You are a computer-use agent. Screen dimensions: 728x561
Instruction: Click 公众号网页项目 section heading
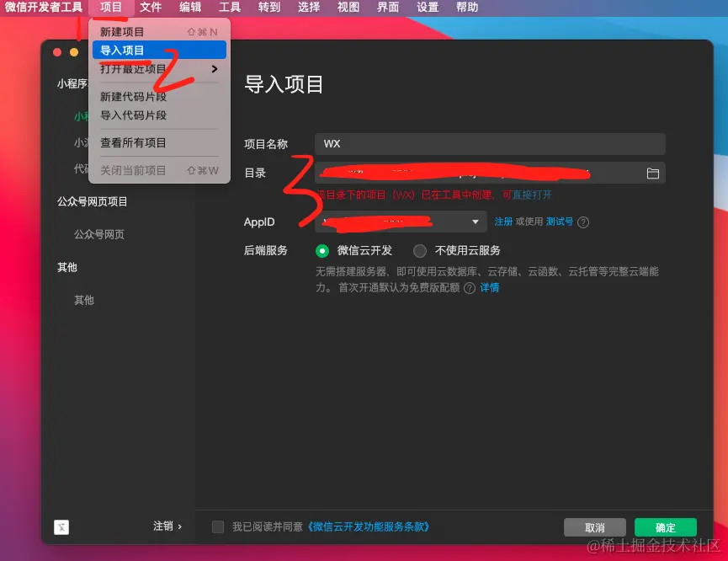point(92,201)
